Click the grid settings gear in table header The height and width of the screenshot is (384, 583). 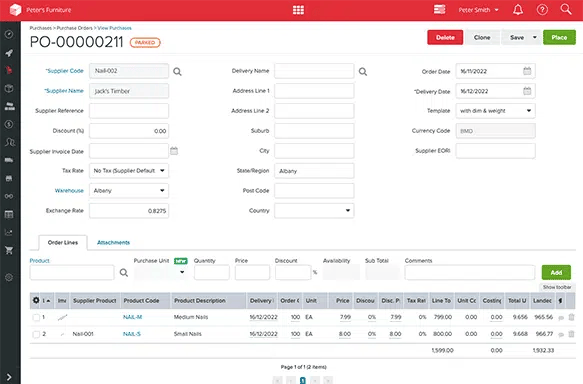tap(36, 300)
